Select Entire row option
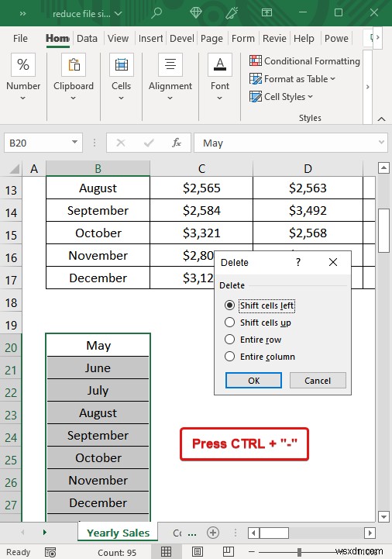 pos(253,340)
